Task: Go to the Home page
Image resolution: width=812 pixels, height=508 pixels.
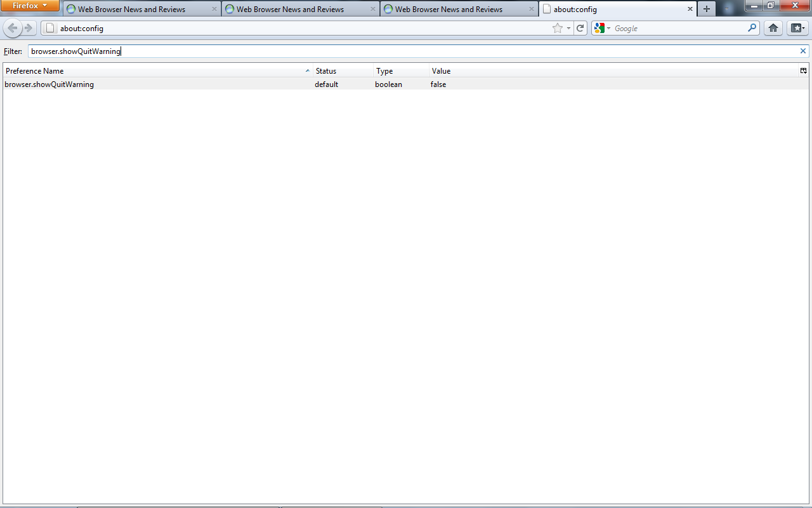Action: click(773, 28)
